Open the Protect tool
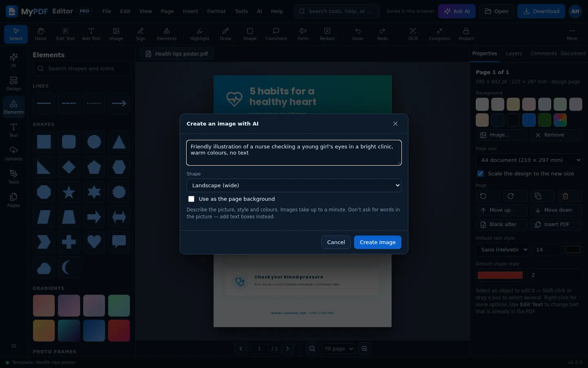 pyautogui.click(x=466, y=34)
